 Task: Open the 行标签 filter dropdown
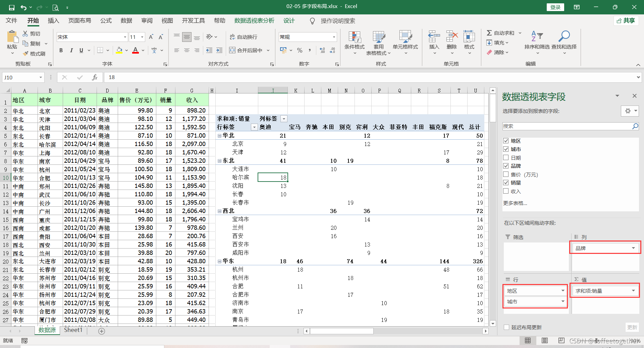254,127
